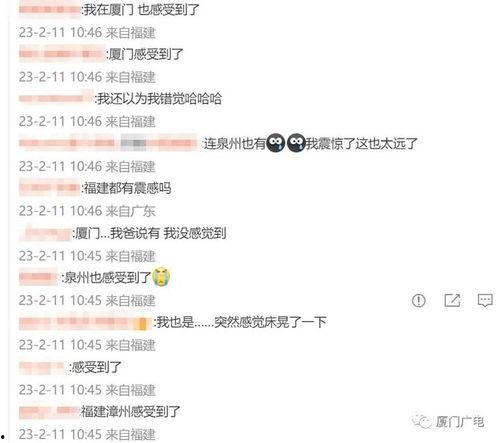Image resolution: width=500 pixels, height=443 pixels.
Task: Click comment text 福建漳州感受到了
Action: coord(130,412)
